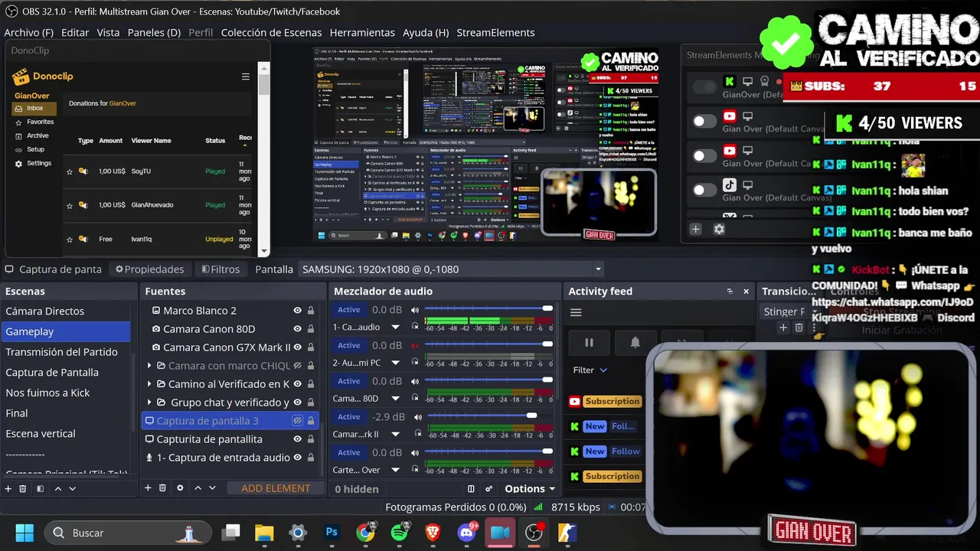Open options dropdown for 2- Au...mi PC channel
Viewport: 980px width, 551px height.
[x=395, y=363]
